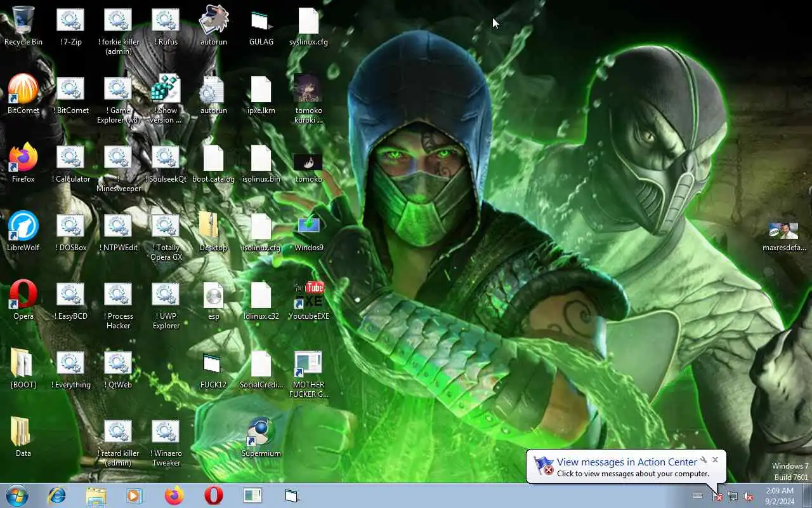Viewport: 812px width, 508px height.
Task: Select the ! forkie killer (admin) shortcut
Action: click(119, 30)
